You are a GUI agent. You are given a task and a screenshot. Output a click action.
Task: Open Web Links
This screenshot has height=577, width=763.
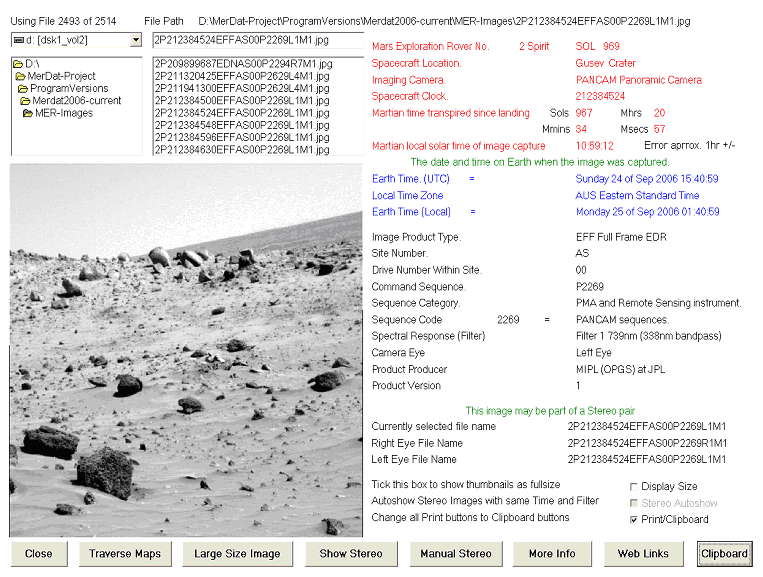click(x=643, y=553)
